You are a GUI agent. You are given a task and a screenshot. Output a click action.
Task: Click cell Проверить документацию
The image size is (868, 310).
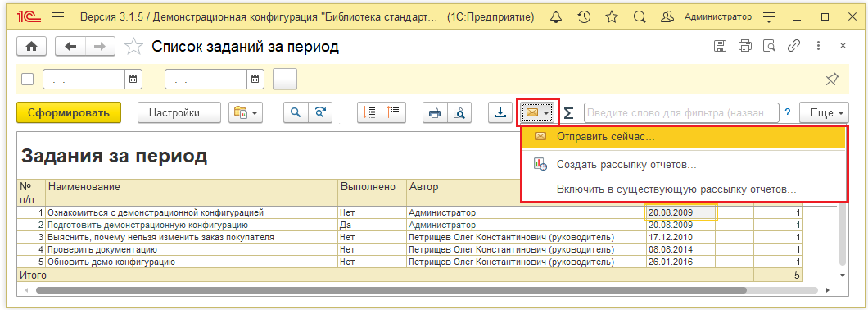192,249
